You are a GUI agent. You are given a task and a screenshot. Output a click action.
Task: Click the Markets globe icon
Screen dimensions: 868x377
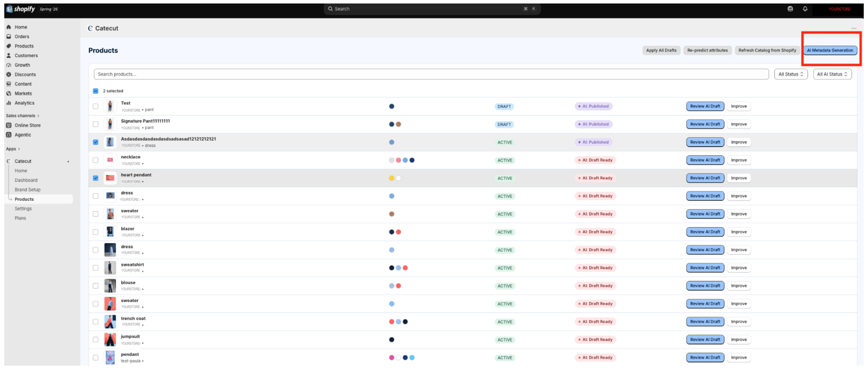tap(9, 93)
